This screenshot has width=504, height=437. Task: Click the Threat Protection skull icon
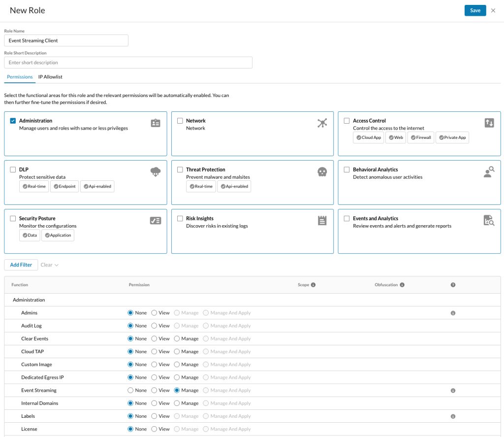click(x=322, y=172)
